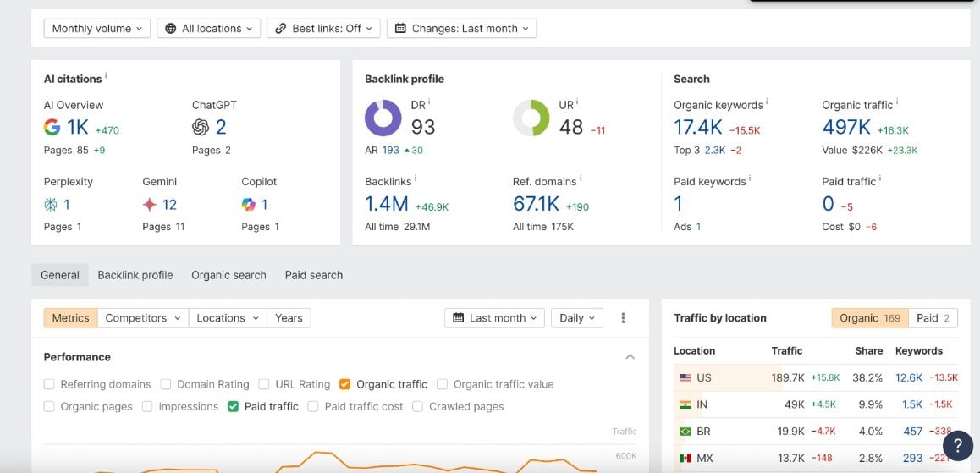Click the Google AI Overview icon

(52, 128)
